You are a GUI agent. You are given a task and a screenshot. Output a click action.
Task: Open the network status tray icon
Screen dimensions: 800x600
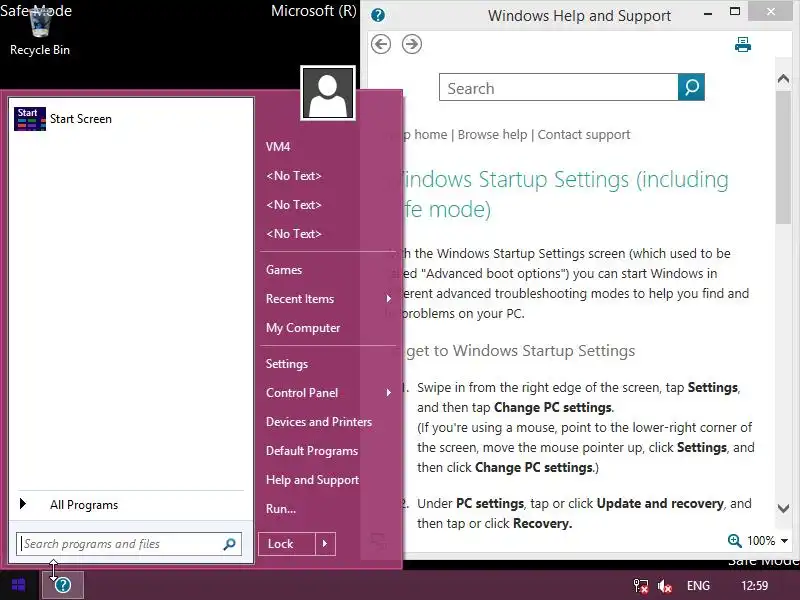click(x=640, y=586)
